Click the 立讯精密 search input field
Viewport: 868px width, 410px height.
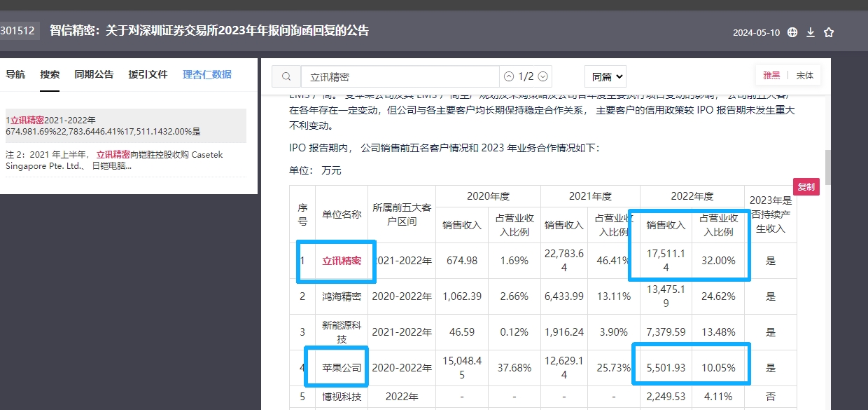(x=400, y=76)
